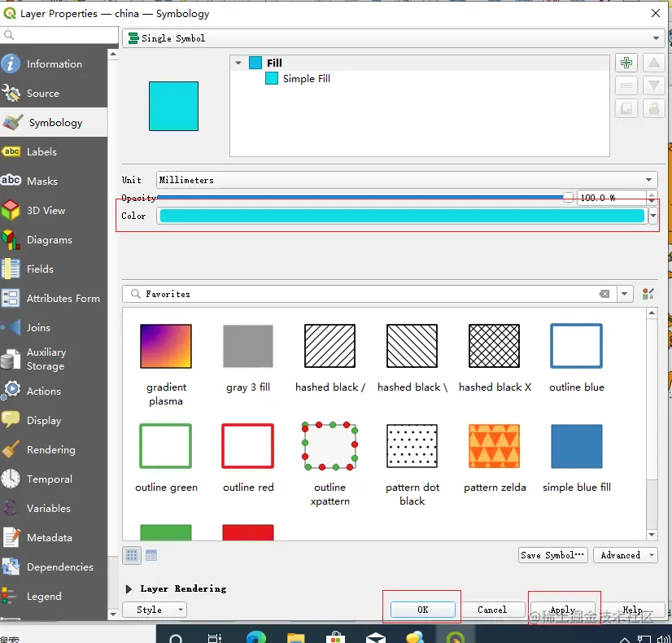
Task: Open the 3D View tab
Action: [54, 211]
